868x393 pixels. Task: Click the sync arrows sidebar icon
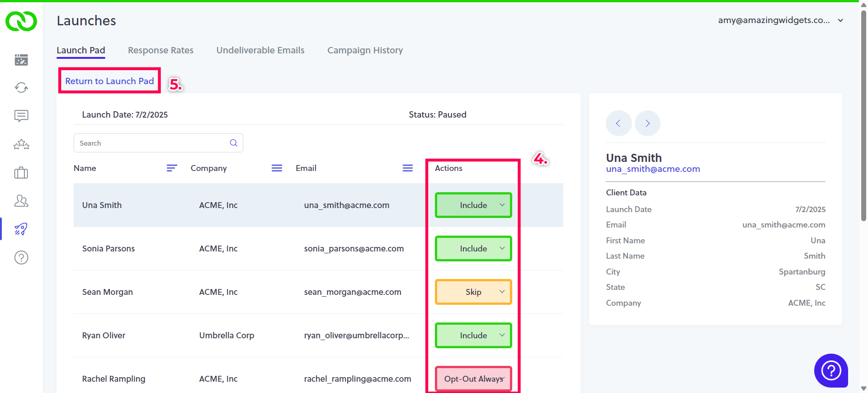tap(21, 88)
